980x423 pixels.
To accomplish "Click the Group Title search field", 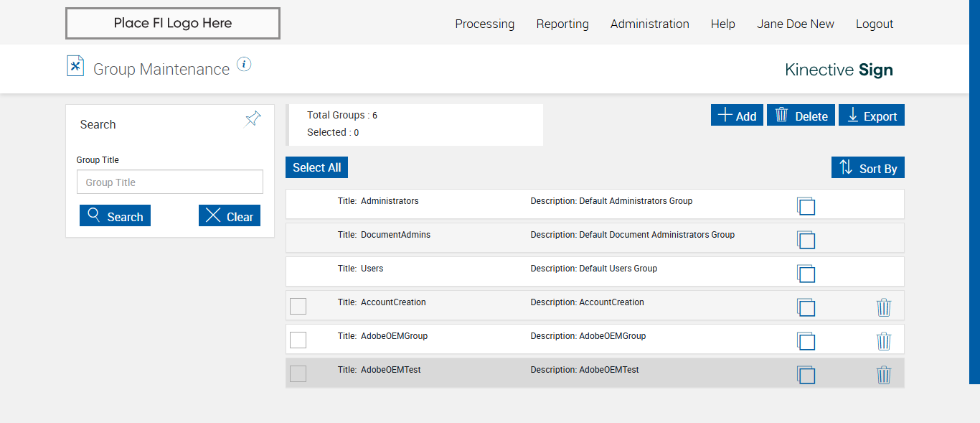I will pyautogui.click(x=170, y=182).
